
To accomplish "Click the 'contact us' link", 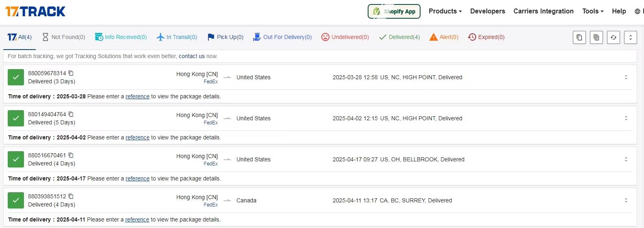I will [x=191, y=56].
